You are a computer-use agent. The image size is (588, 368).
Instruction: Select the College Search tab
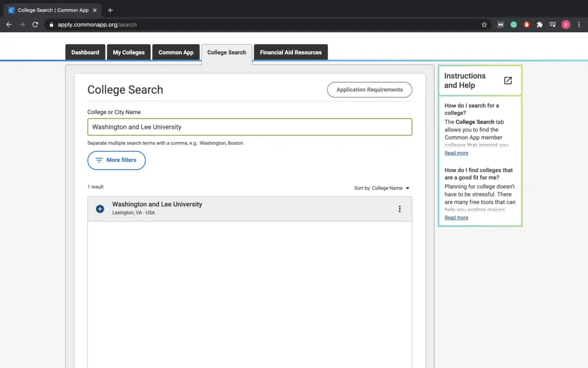tap(226, 52)
